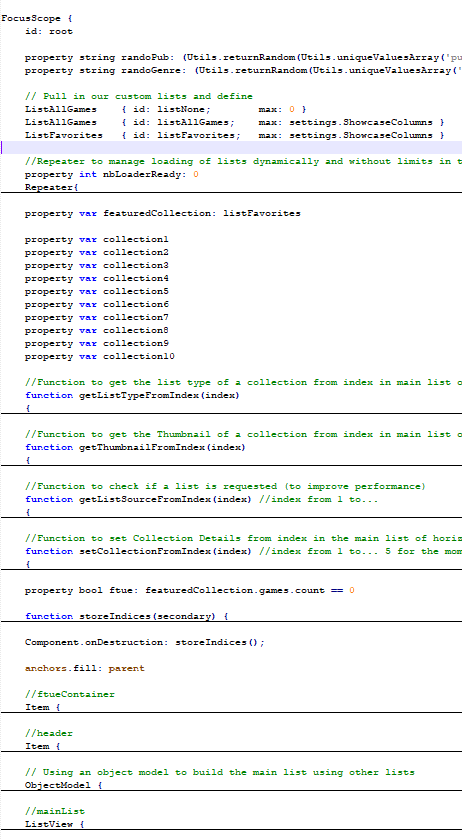Image resolution: width=462 pixels, height=839 pixels.
Task: Click the 'id: root' line
Action: tap(49, 32)
